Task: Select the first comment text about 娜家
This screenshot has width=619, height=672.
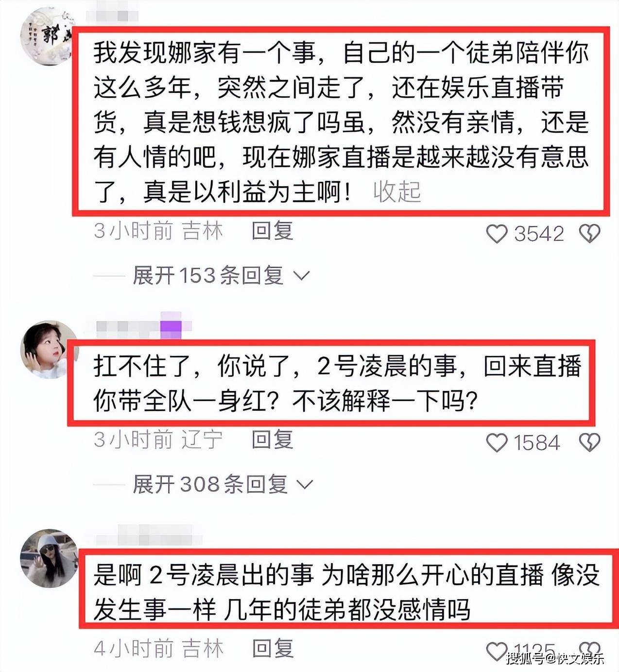Action: (341, 122)
